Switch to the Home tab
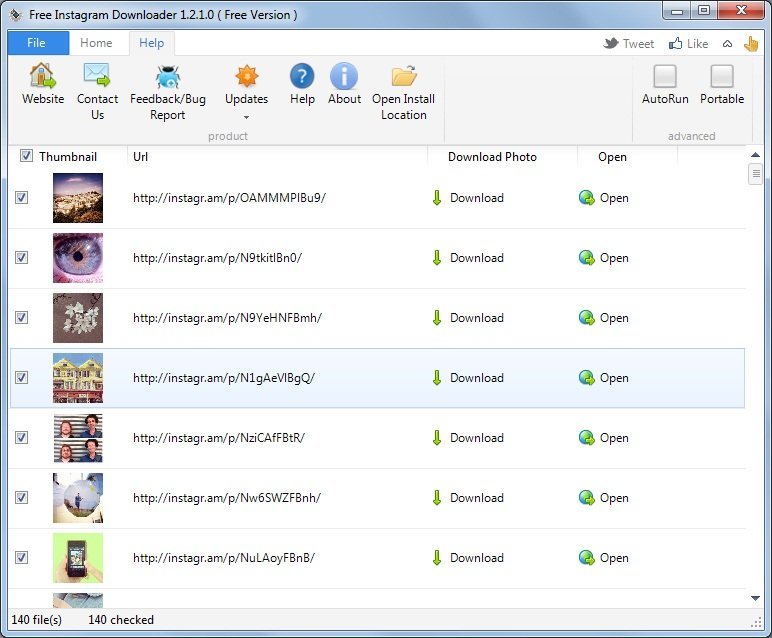 pyautogui.click(x=96, y=43)
